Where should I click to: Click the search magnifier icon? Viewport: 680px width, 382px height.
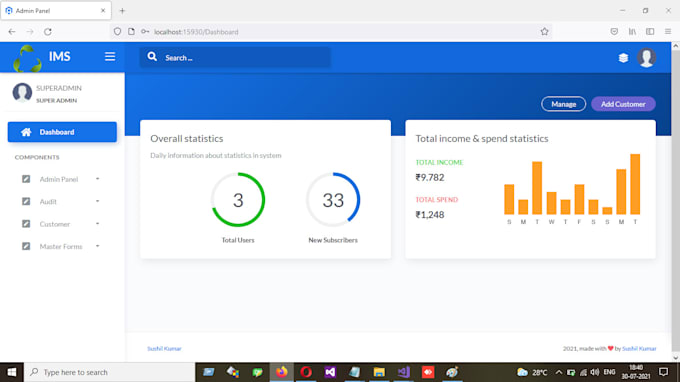pyautogui.click(x=152, y=57)
